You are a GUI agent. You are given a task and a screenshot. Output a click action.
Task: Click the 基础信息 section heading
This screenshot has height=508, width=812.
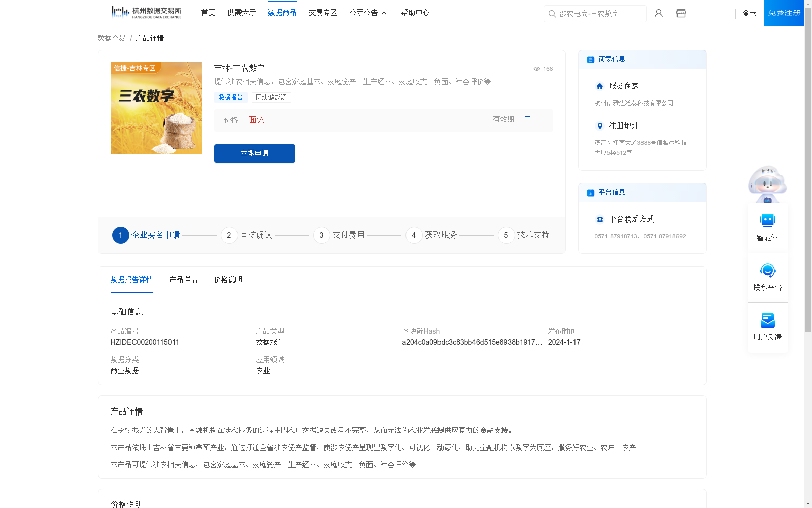126,312
